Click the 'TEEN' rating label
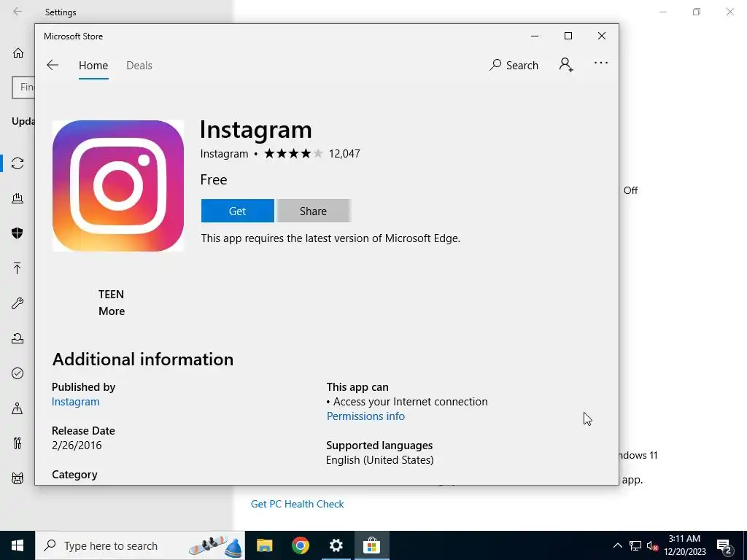 (x=111, y=295)
